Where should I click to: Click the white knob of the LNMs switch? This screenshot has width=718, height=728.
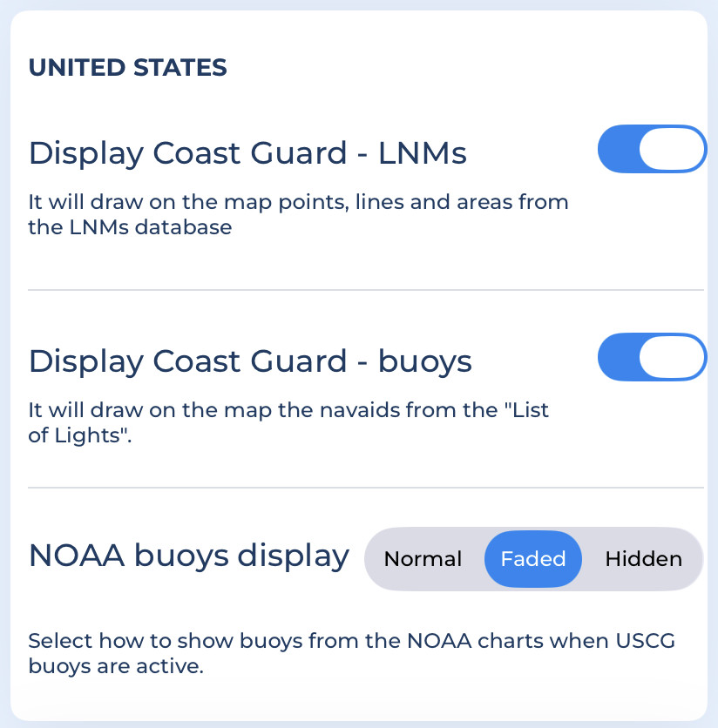click(672, 150)
